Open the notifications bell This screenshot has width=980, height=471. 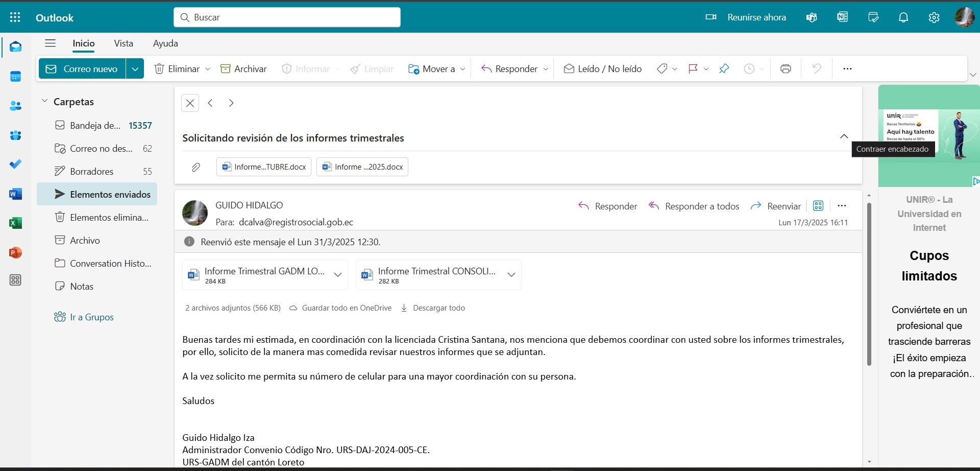[903, 17]
